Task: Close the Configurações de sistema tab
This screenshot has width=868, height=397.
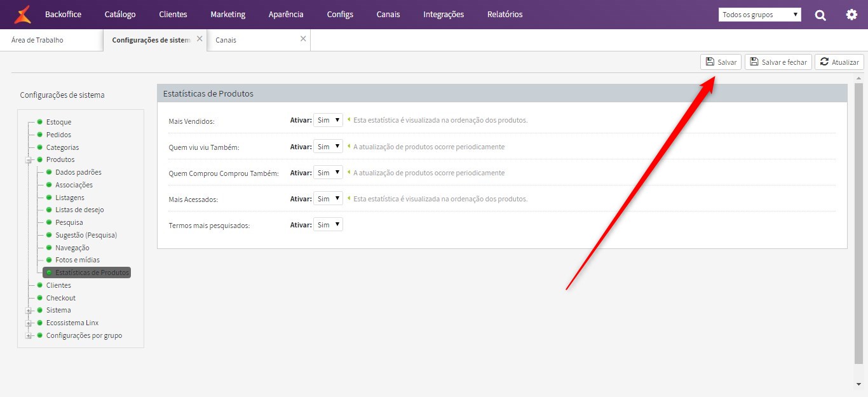Action: coord(200,39)
